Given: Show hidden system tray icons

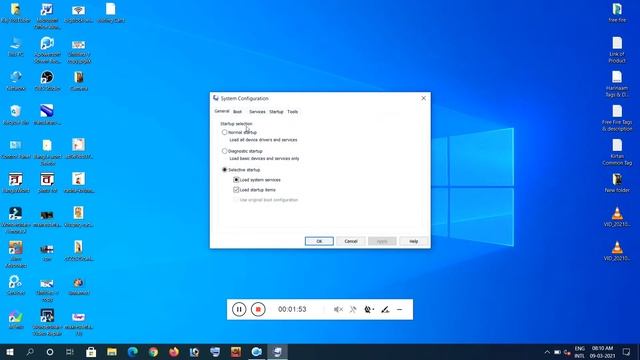Looking at the screenshot, I should tap(547, 352).
